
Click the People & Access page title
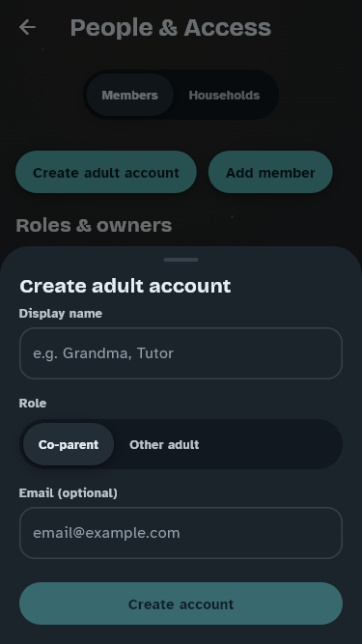click(x=171, y=28)
